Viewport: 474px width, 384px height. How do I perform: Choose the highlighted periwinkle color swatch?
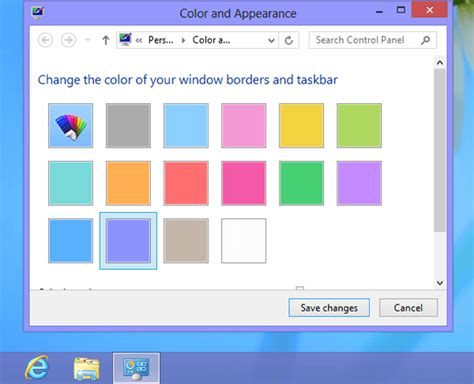tap(128, 241)
